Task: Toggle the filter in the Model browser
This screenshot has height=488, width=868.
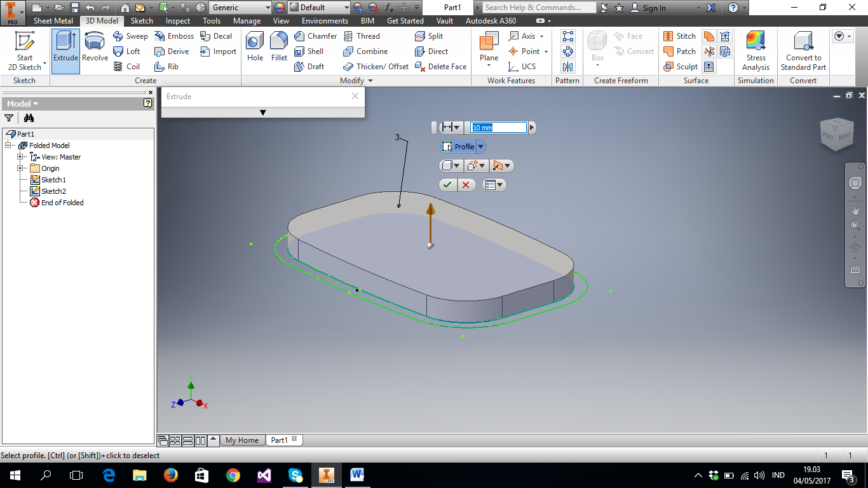Action: coord(9,118)
